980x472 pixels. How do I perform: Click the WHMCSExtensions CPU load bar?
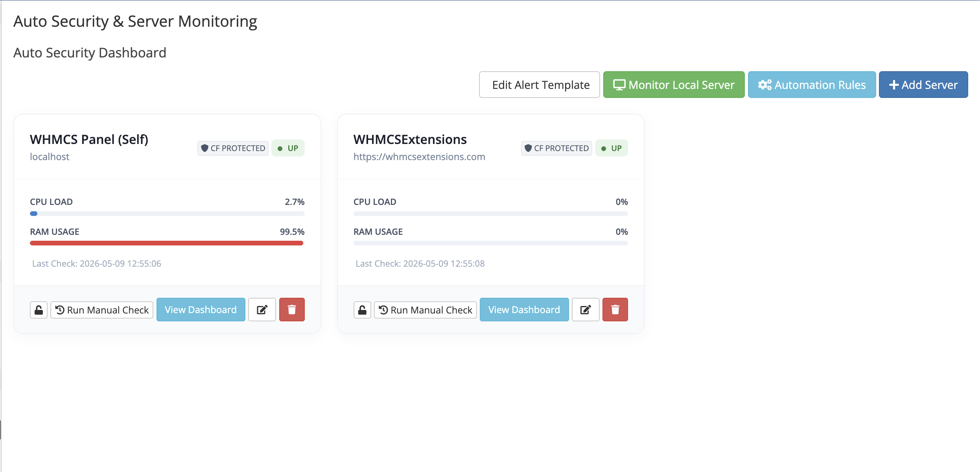pyautogui.click(x=491, y=214)
